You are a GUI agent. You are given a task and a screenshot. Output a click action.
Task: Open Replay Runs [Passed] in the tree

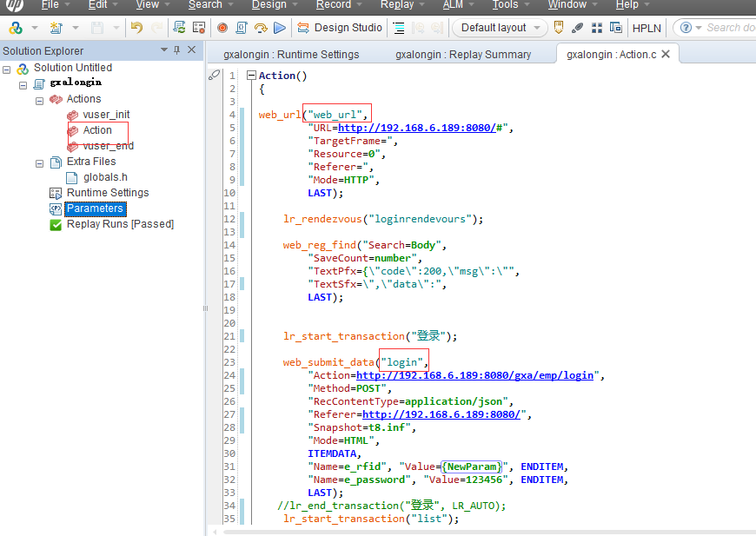click(120, 224)
